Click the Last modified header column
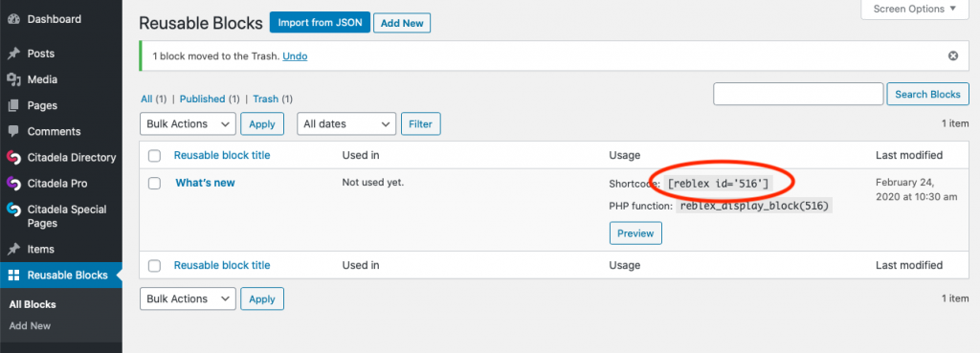This screenshot has height=353, width=980. click(909, 155)
